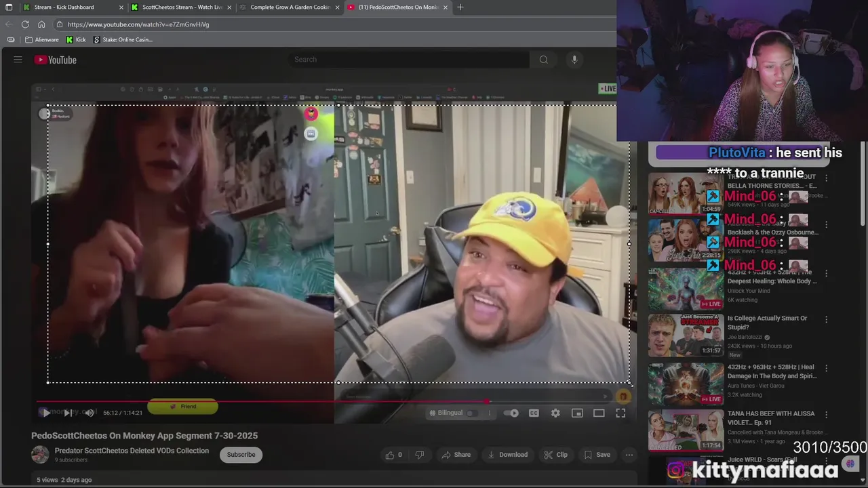This screenshot has width=868, height=488.
Task: Open the Bilingual extension options dots
Action: click(489, 413)
